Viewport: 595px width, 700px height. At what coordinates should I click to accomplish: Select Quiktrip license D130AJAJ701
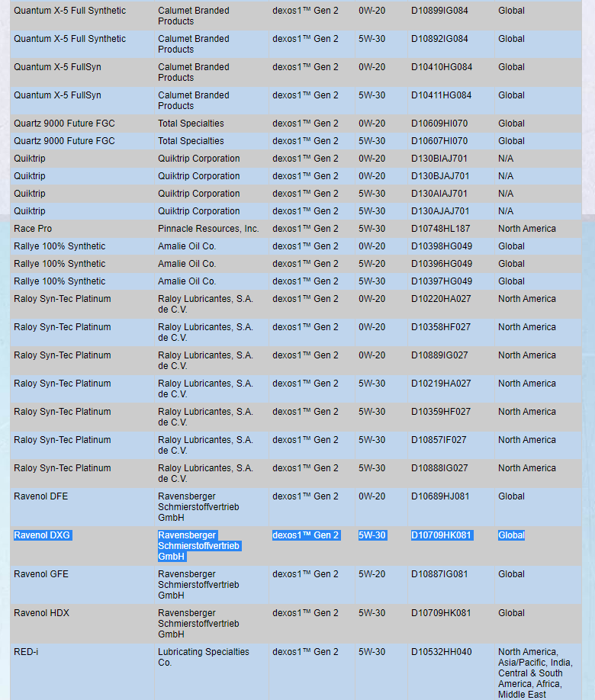pos(440,211)
